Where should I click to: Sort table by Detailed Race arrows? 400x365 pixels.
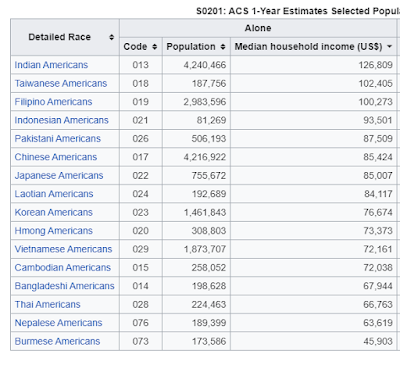(112, 37)
